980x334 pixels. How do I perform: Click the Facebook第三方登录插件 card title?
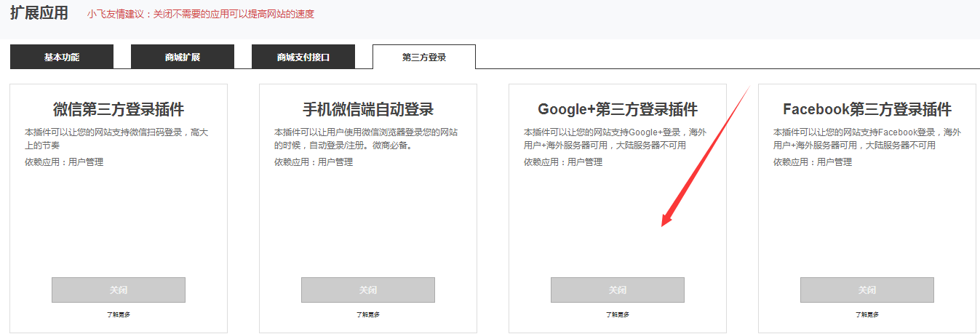pos(867,109)
